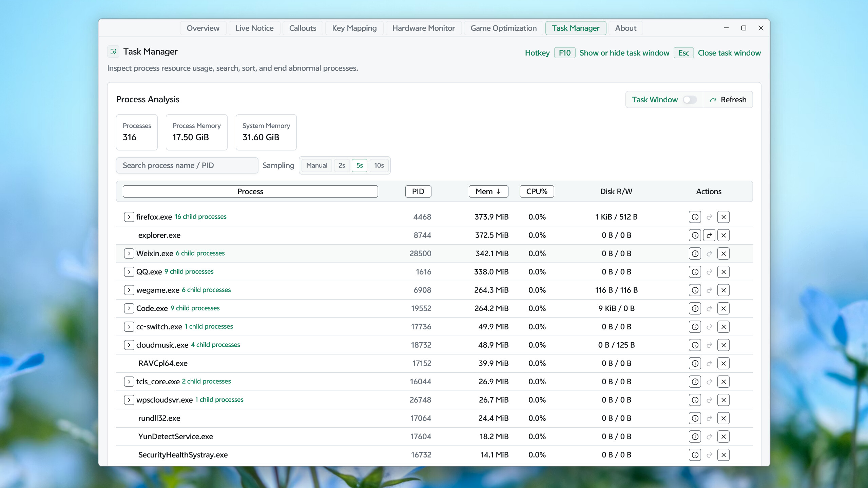
Task: End the cloudmusic.exe process
Action: point(723,345)
